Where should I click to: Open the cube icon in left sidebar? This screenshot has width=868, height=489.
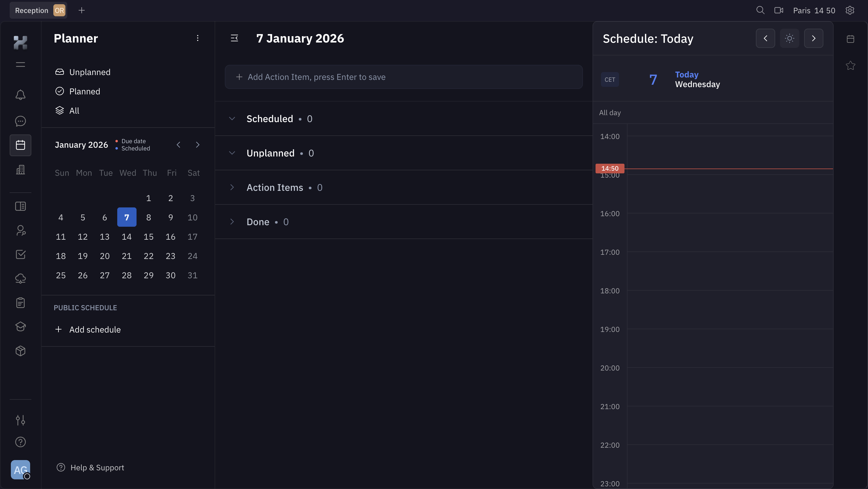20,351
